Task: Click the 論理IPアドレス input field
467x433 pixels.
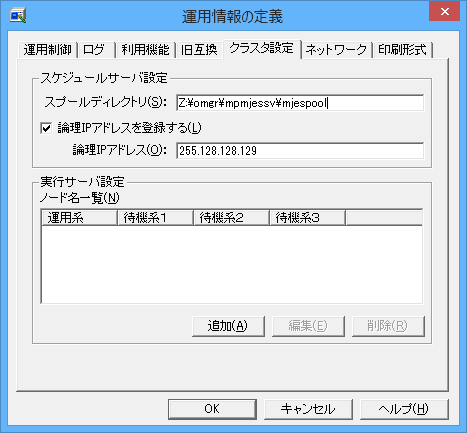Action: pyautogui.click(x=300, y=151)
